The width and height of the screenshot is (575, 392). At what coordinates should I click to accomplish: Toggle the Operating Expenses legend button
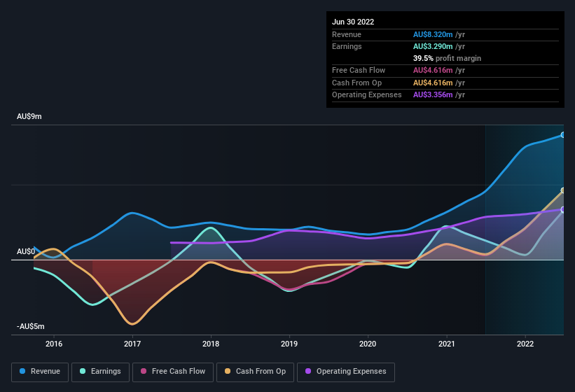pos(345,372)
